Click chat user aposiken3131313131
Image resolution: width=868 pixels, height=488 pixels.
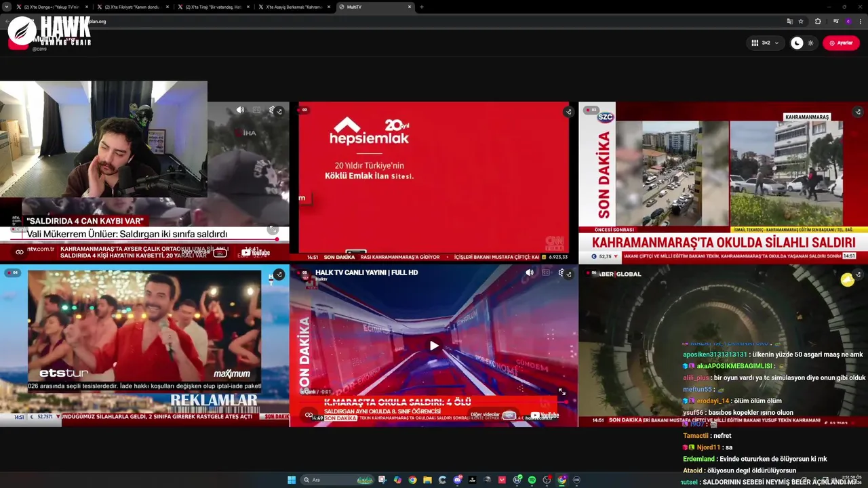715,354
